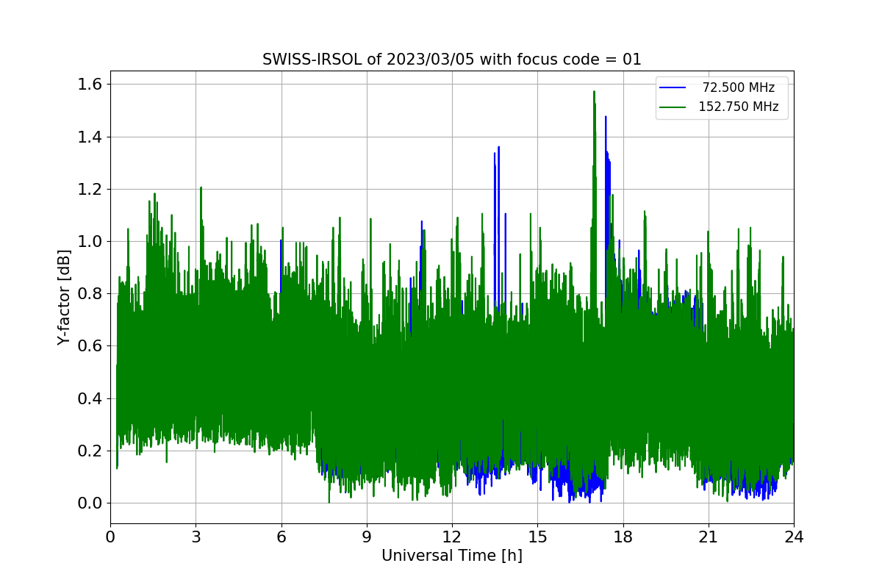
Task: Click the x-axis tick label '18'
Action: pyautogui.click(x=623, y=537)
